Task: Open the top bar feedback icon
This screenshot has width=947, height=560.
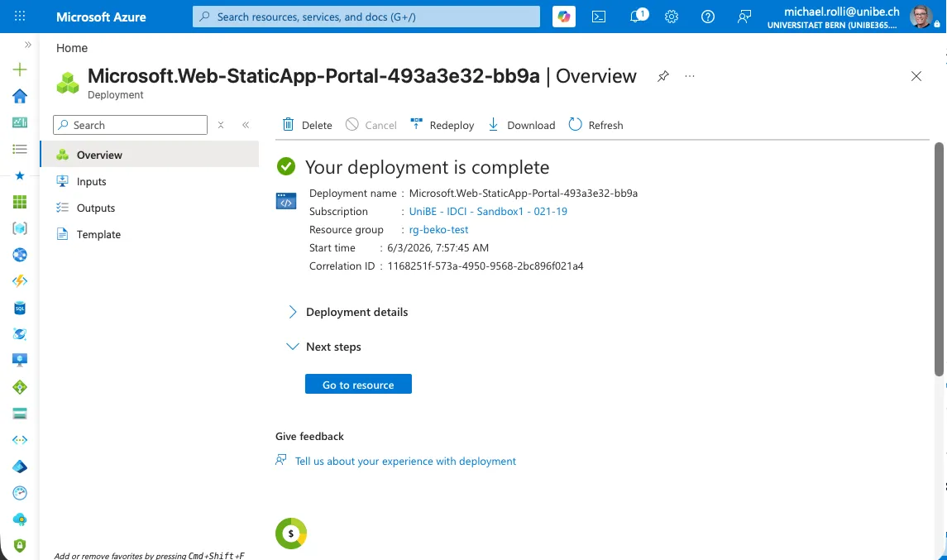Action: [744, 17]
